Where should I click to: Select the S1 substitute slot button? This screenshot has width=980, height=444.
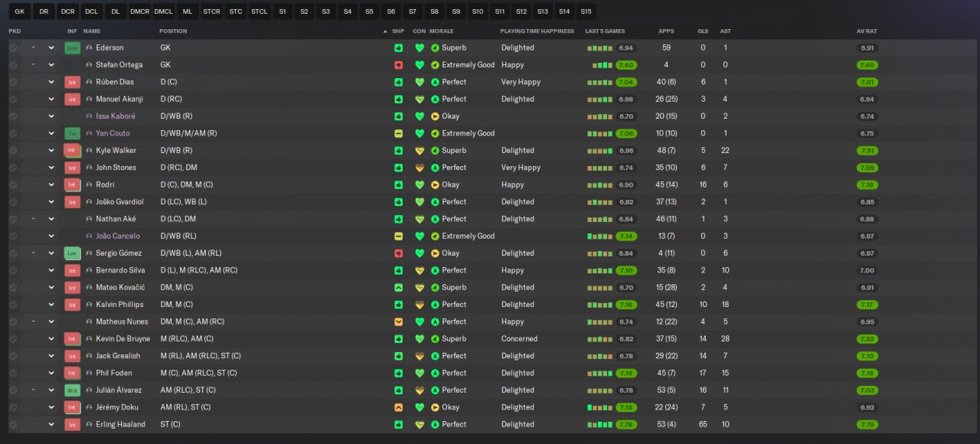pyautogui.click(x=283, y=11)
